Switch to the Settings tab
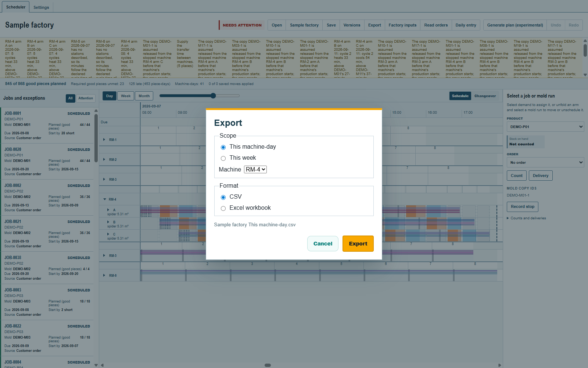Viewport: 588px width, 368px height. (x=41, y=7)
